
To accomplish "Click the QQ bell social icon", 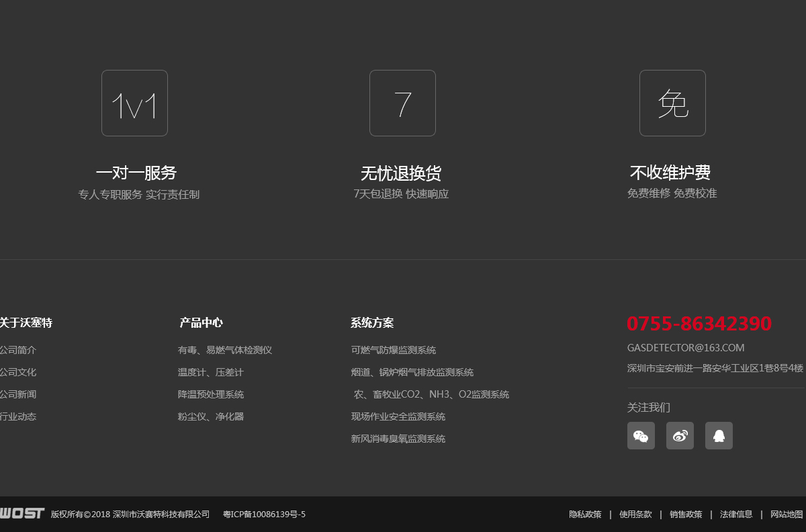I will point(719,435).
